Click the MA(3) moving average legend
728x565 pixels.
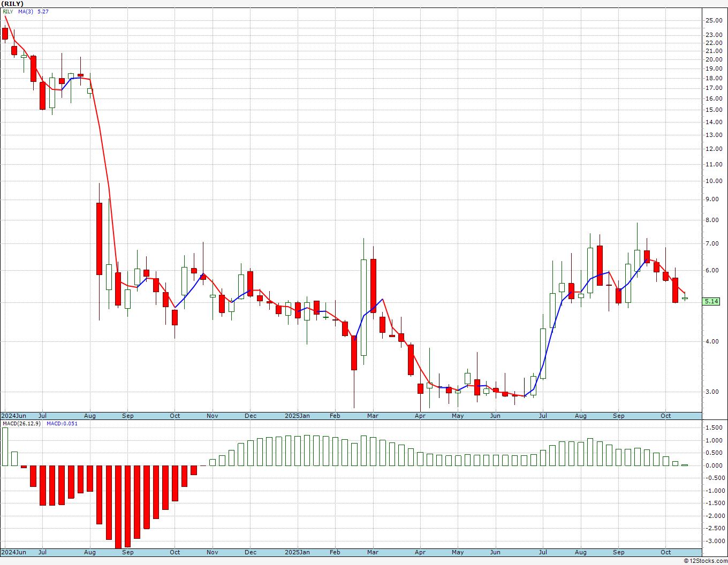(26, 11)
